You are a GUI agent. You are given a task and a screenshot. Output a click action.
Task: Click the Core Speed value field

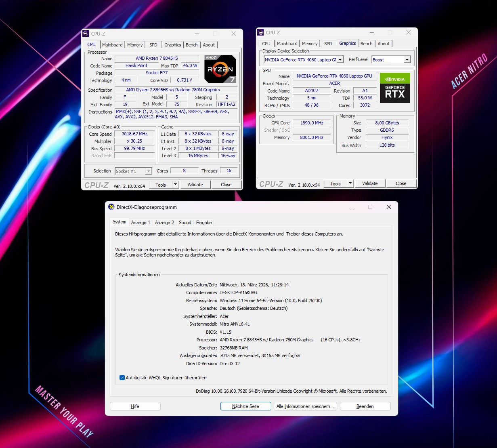click(x=134, y=134)
